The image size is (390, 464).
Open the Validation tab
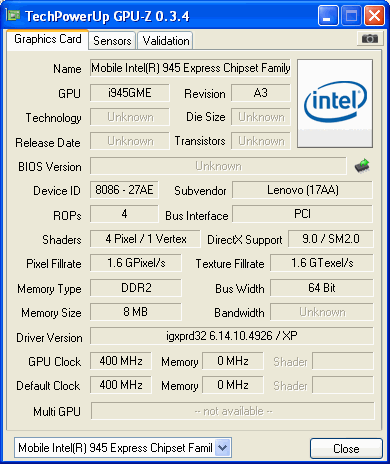tap(166, 41)
